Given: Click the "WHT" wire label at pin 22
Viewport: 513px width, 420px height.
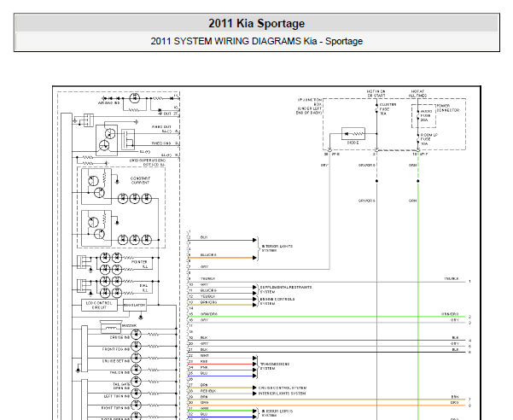Looking at the screenshot, I should (205, 355).
